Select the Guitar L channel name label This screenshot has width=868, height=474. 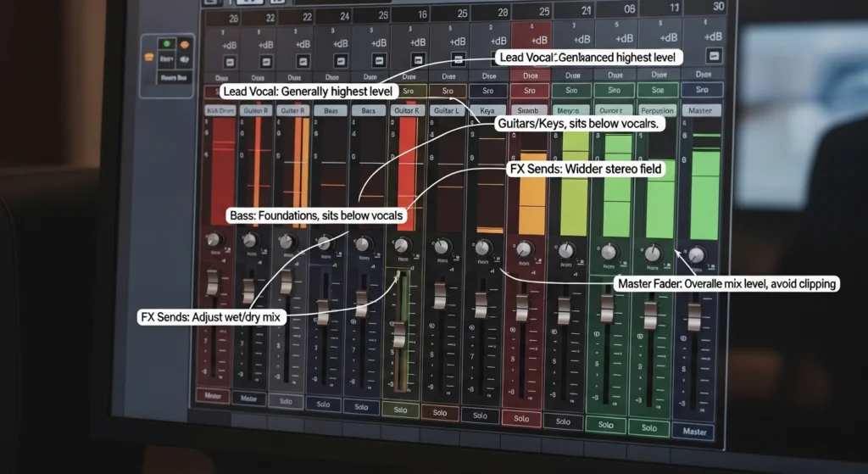click(447, 111)
